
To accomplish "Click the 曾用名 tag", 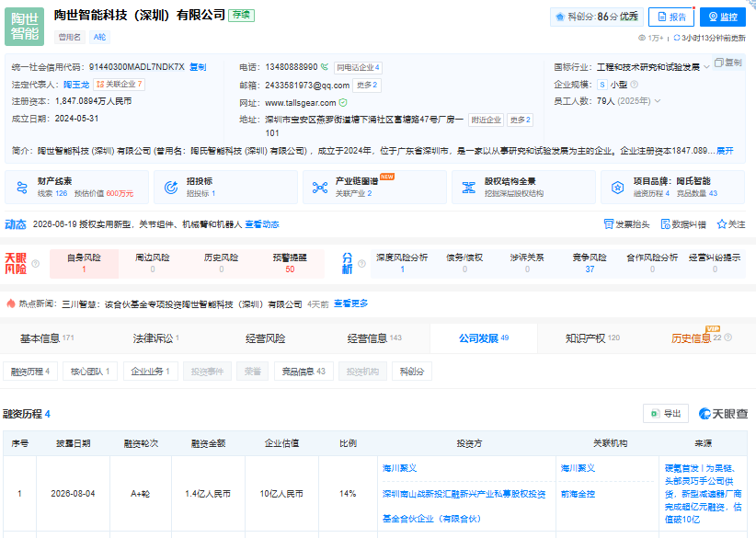I will pos(69,37).
